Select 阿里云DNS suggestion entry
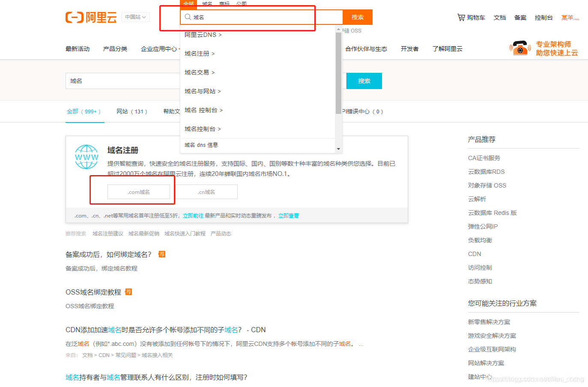Screen dimensions: 588x387 [x=201, y=35]
